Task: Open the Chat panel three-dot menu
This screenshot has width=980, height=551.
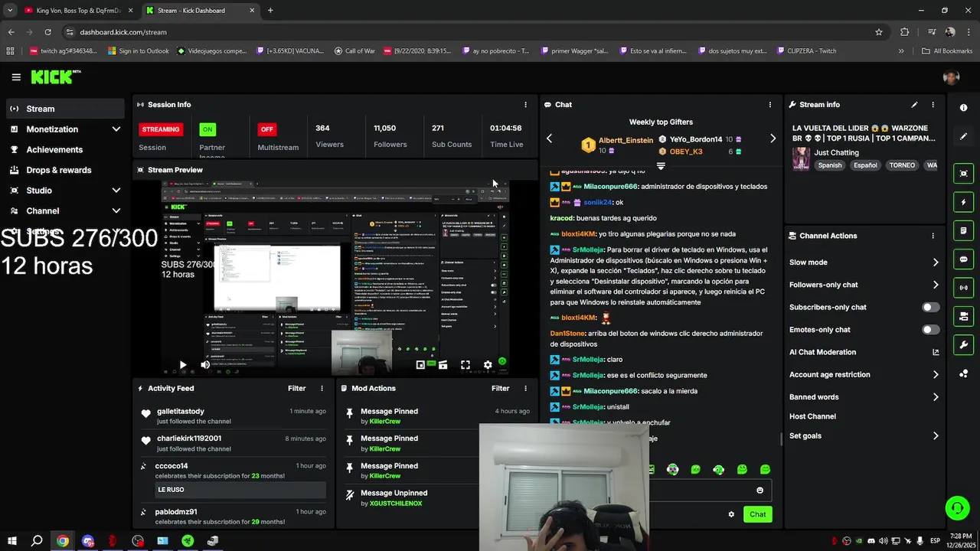Action: click(769, 105)
